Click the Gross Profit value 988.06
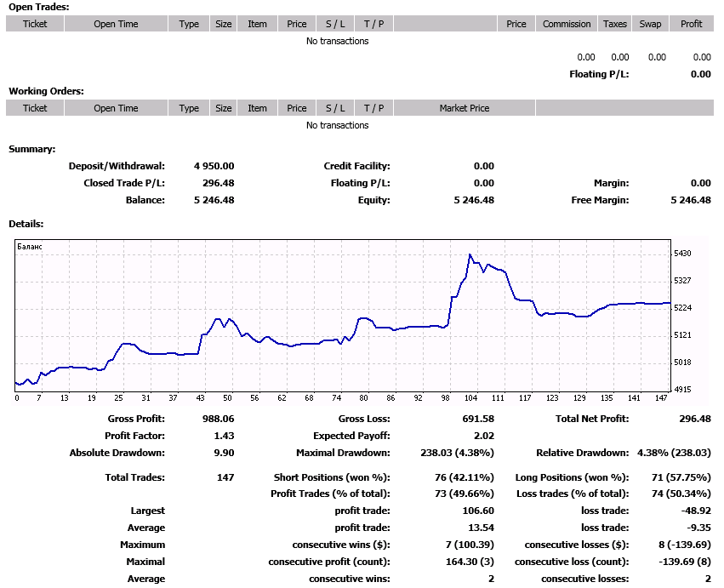This screenshot has width=724, height=588. point(218,419)
